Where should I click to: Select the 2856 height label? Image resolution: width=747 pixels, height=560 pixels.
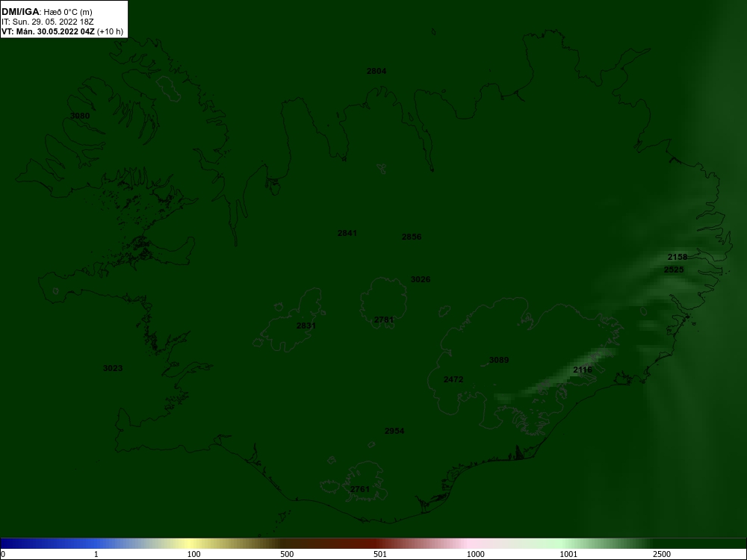(412, 237)
